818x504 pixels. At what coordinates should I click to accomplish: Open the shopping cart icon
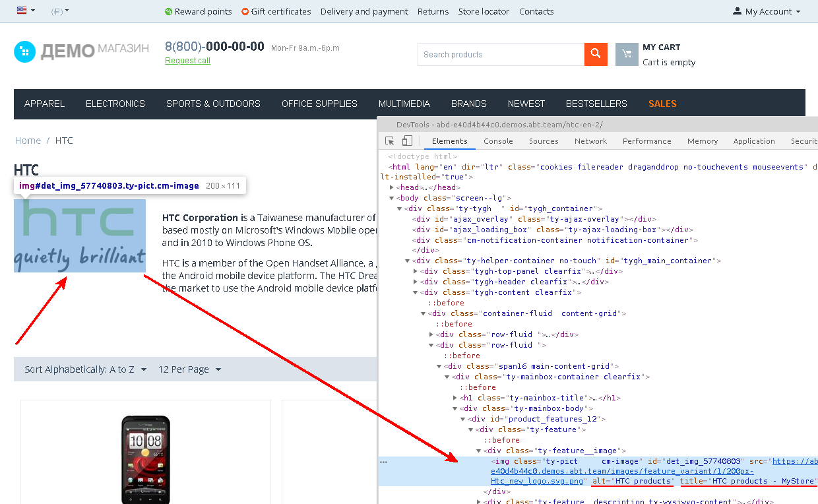click(x=627, y=54)
